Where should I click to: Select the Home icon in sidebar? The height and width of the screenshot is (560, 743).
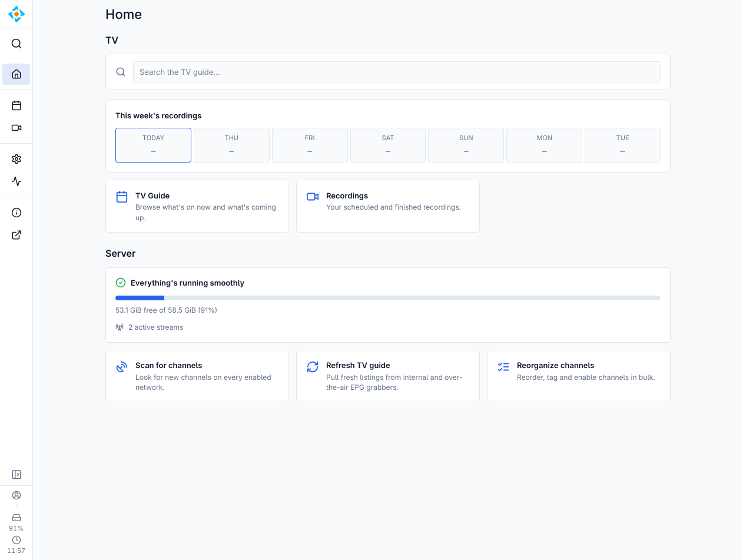(x=16, y=74)
